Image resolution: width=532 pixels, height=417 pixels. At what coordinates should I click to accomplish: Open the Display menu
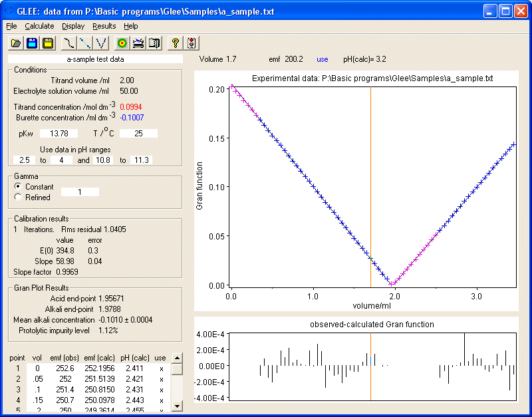coord(73,26)
